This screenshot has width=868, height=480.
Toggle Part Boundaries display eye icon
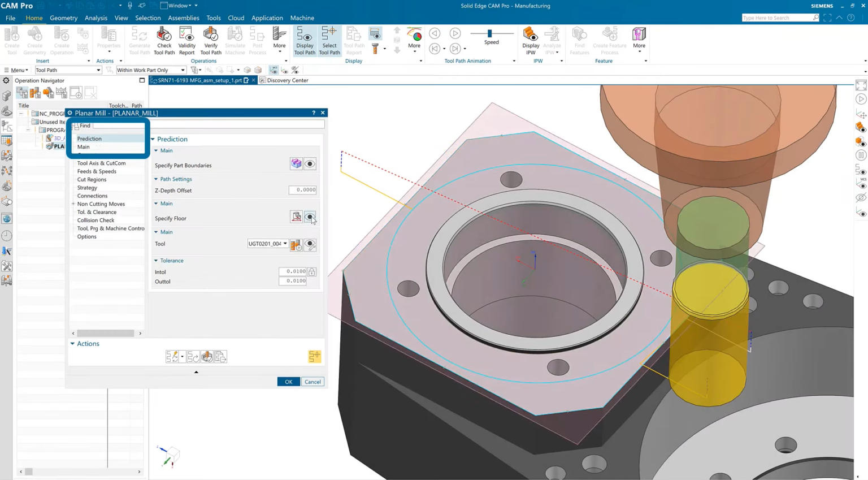(310, 163)
